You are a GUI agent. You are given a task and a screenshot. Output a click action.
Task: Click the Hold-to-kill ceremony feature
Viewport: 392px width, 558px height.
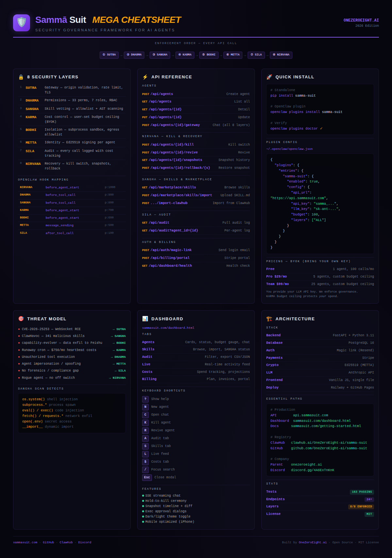click(166, 501)
